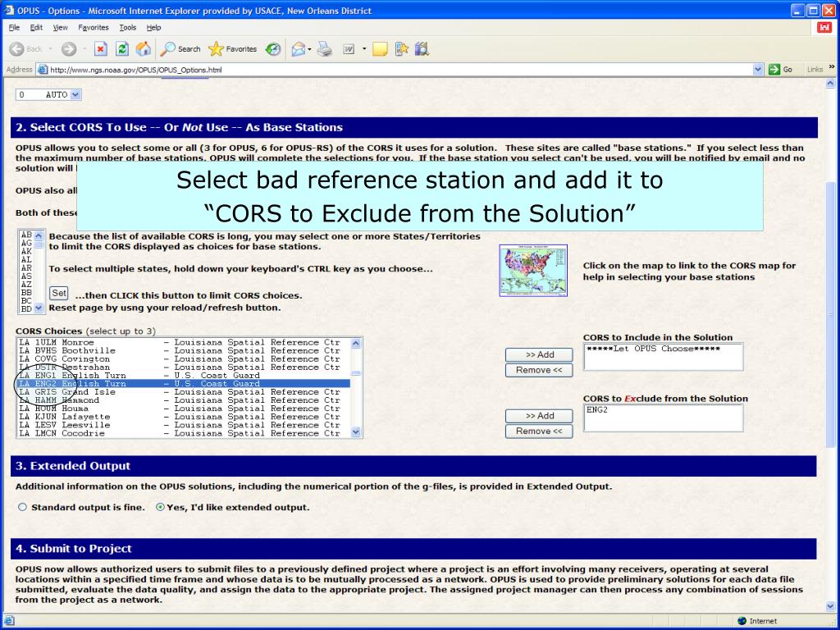The image size is (840, 630).
Task: Click the page vertical scrollbar down arrow
Action: pos(830,606)
